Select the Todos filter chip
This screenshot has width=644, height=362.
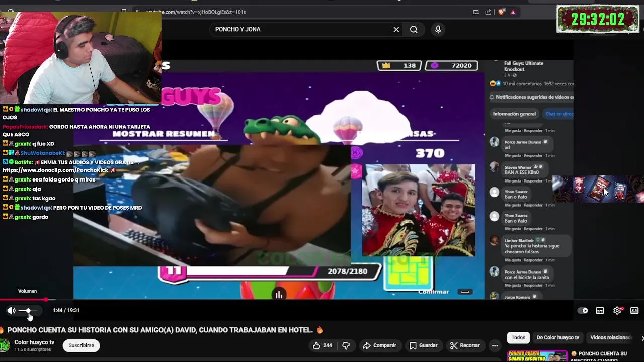518,338
